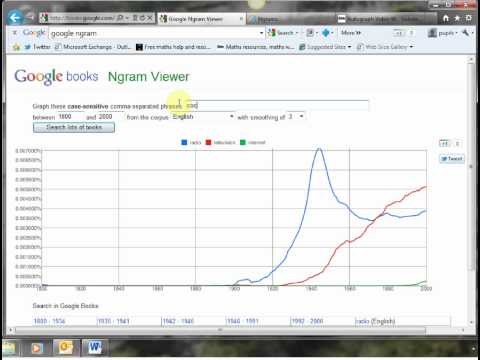
Task: Open Outlook from the taskbar
Action: pos(66,348)
